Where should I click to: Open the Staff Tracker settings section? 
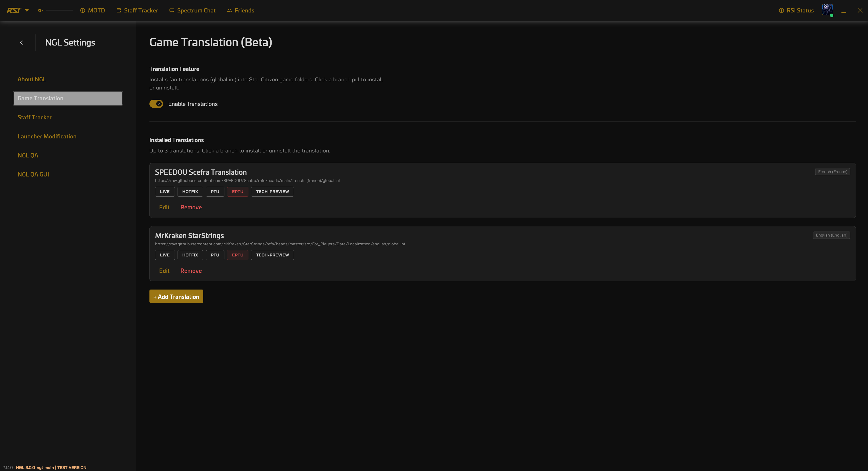[34, 117]
